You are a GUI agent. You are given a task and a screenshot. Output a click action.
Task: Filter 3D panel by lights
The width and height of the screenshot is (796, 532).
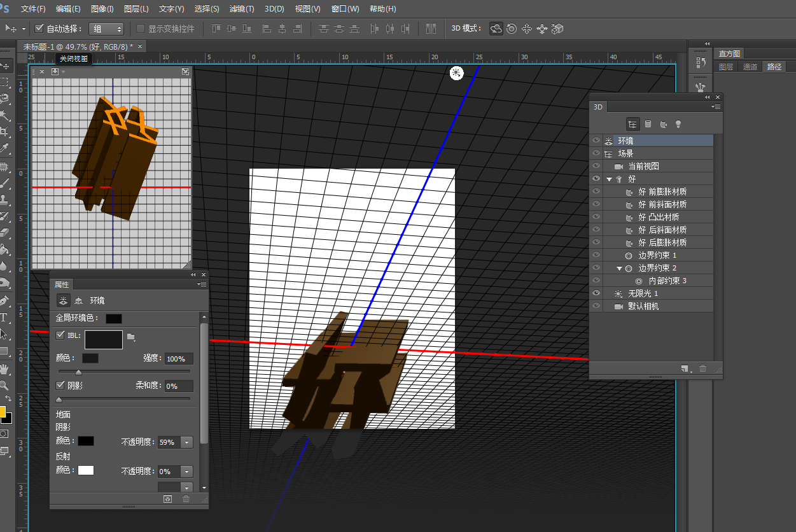click(678, 124)
